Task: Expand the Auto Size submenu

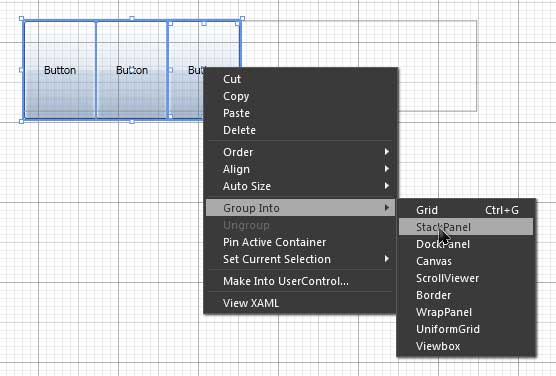Action: (300, 186)
